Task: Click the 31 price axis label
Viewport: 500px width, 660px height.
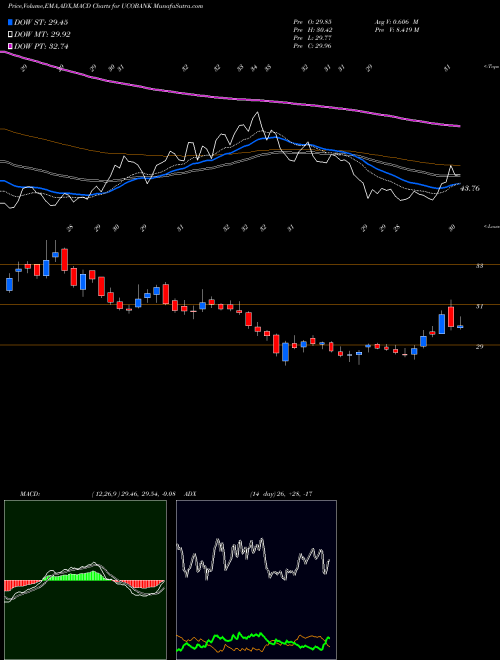Action: click(x=479, y=306)
